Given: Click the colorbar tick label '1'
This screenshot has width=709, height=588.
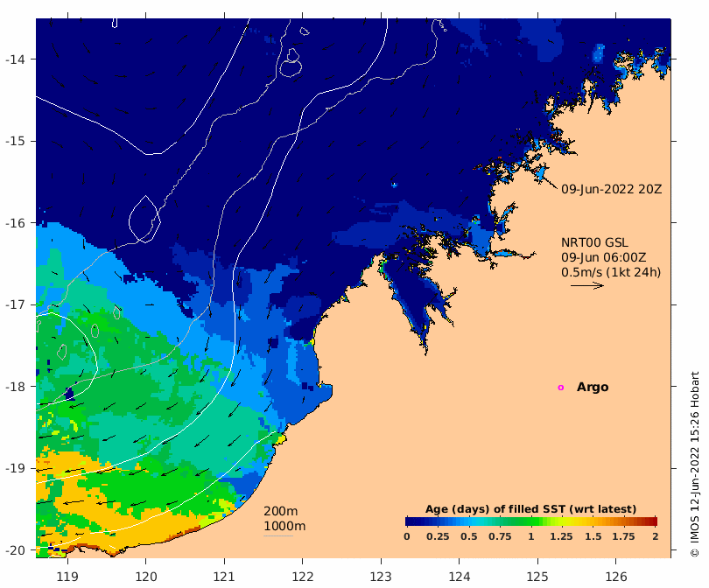Looking at the screenshot, I should [x=531, y=536].
